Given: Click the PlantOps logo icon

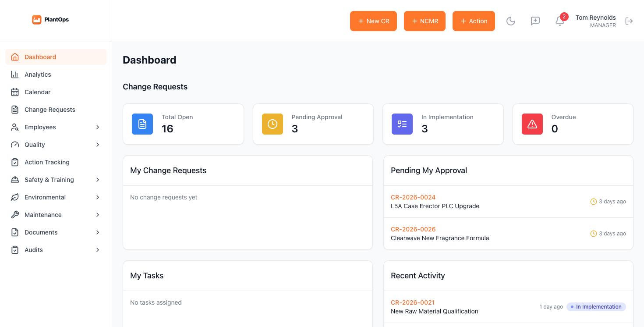Looking at the screenshot, I should (37, 20).
